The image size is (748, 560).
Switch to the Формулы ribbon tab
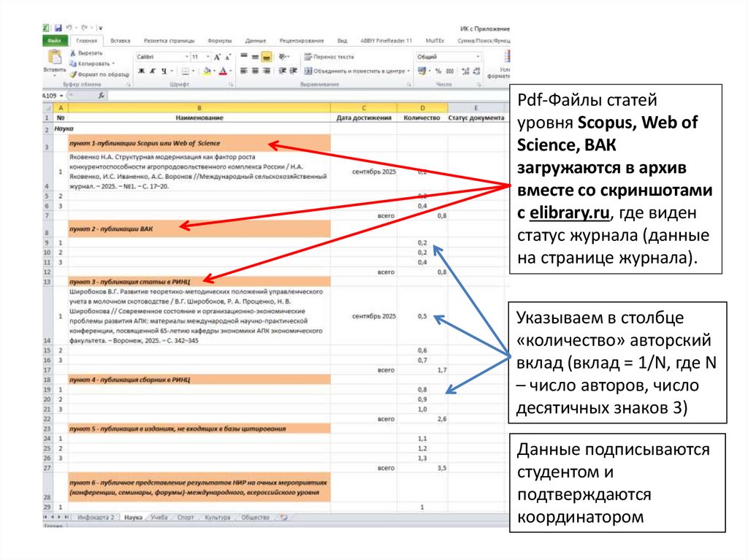tap(219, 41)
